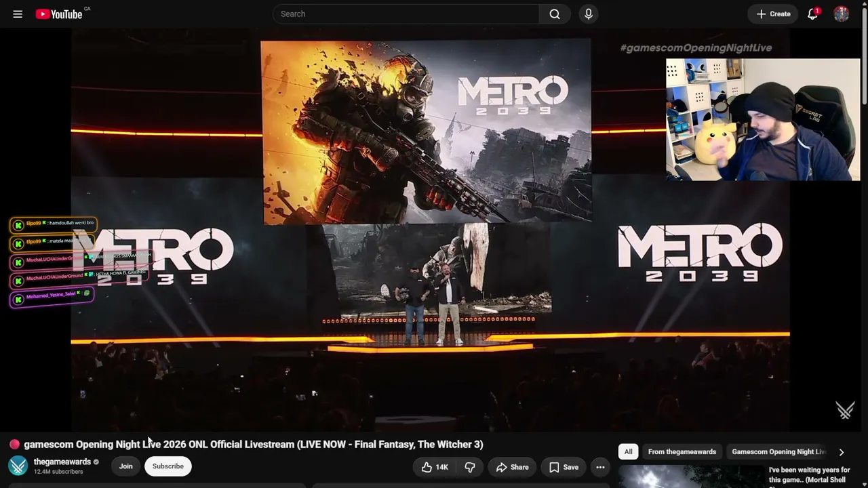Click the Join membership button
The width and height of the screenshot is (868, 488).
pos(126,466)
